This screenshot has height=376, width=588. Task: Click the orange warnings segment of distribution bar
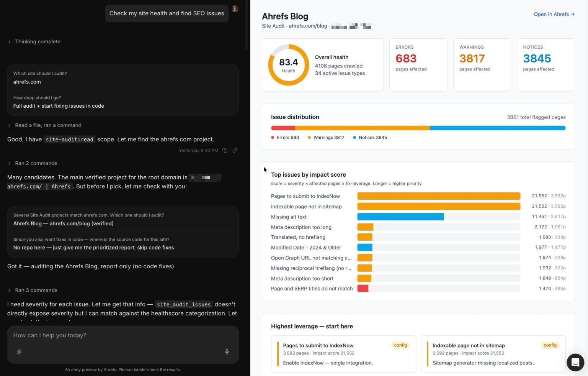[x=362, y=128]
